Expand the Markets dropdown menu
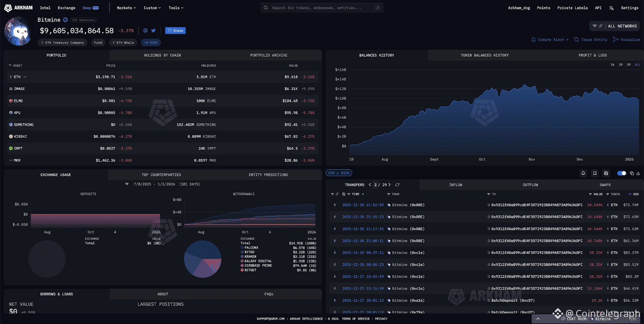This screenshot has height=324, width=644. [126, 8]
